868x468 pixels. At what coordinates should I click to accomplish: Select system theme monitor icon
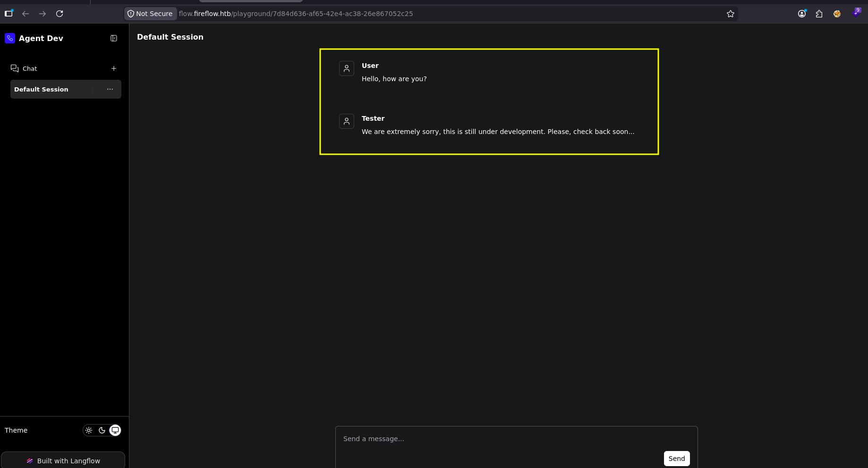coord(115,430)
